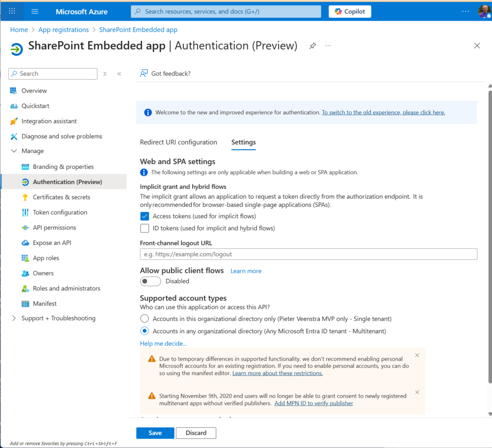Open App roles

[x=46, y=258]
